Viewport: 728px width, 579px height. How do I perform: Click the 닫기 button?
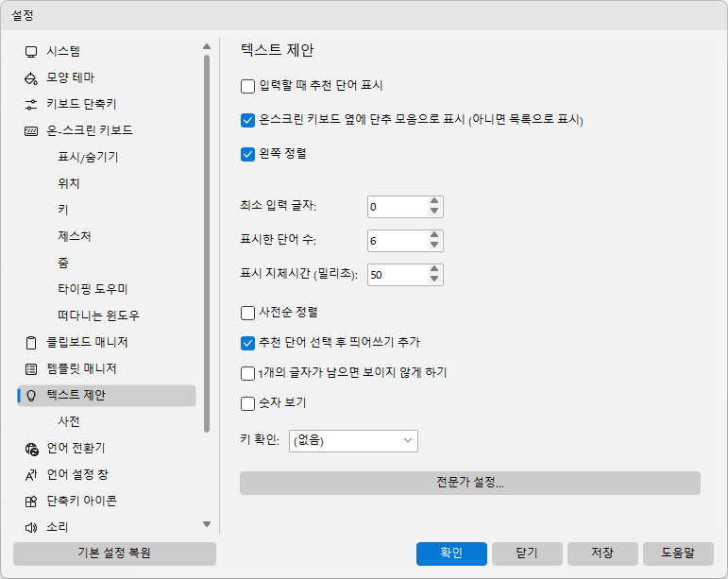pos(527,553)
